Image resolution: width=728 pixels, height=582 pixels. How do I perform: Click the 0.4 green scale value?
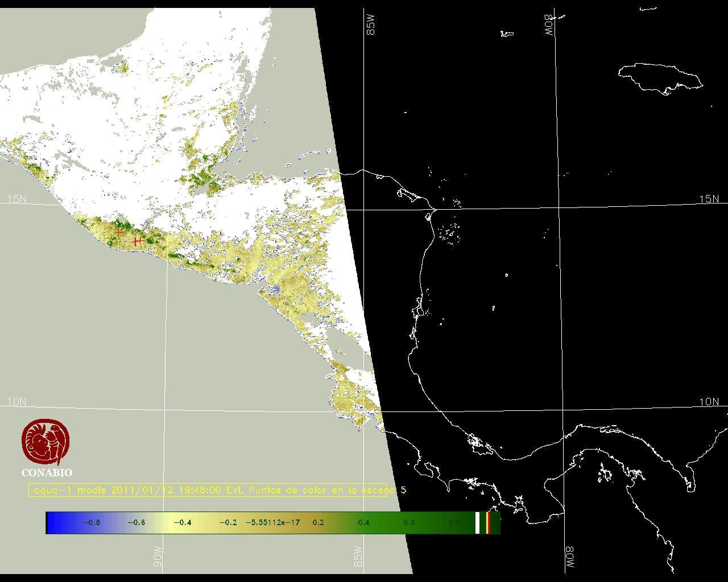(x=363, y=522)
